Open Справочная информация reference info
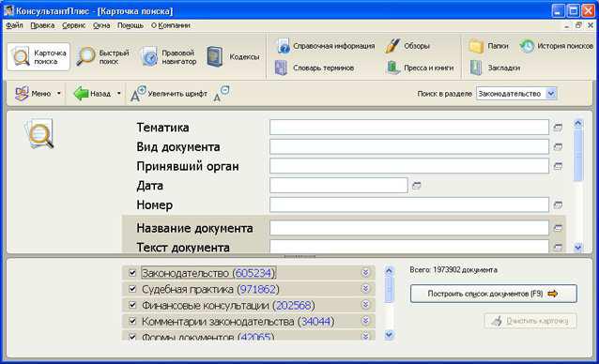Image resolution: width=599 pixels, height=364 pixels. tap(325, 46)
